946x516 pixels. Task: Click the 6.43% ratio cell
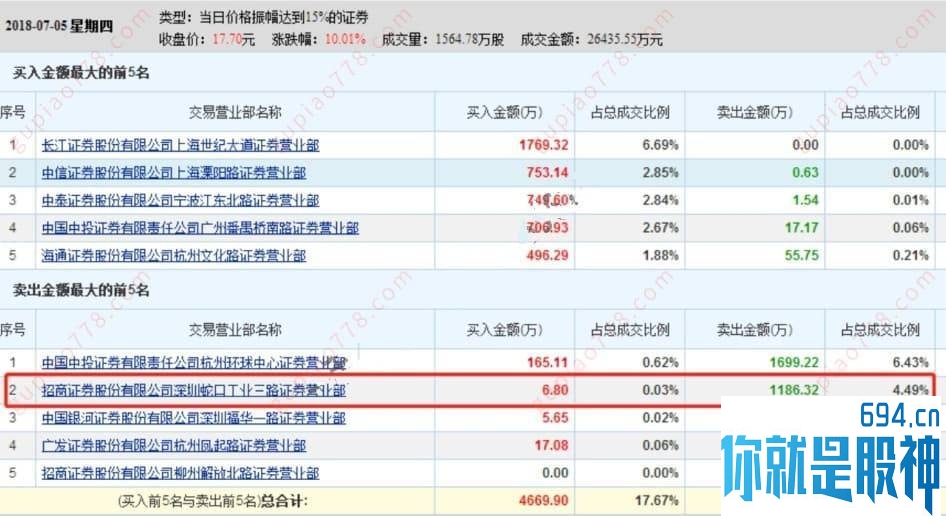pyautogui.click(x=910, y=363)
